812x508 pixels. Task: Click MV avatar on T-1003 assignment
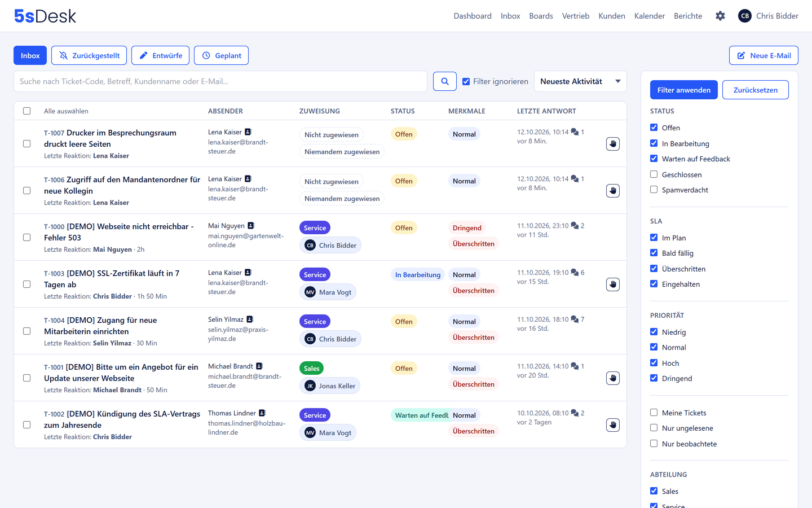pos(310,292)
